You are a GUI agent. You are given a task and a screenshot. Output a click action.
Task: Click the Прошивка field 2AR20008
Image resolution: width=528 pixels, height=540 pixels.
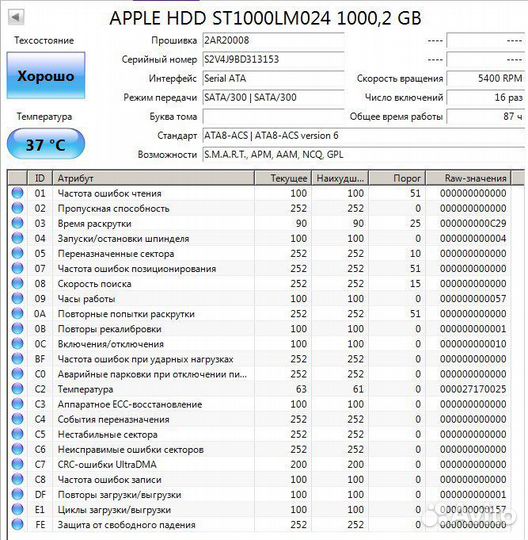(273, 40)
